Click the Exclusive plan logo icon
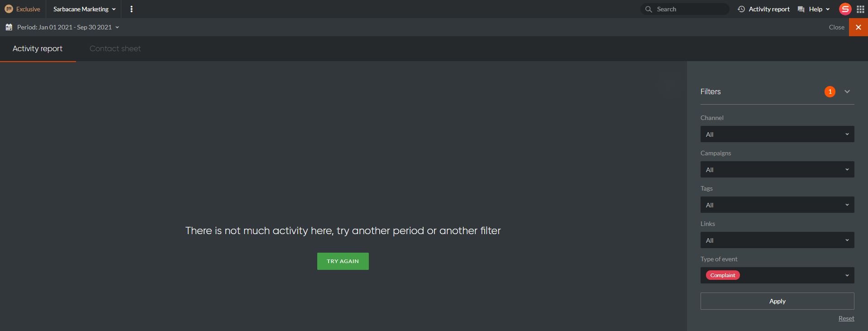This screenshot has height=331, width=868. [x=9, y=9]
